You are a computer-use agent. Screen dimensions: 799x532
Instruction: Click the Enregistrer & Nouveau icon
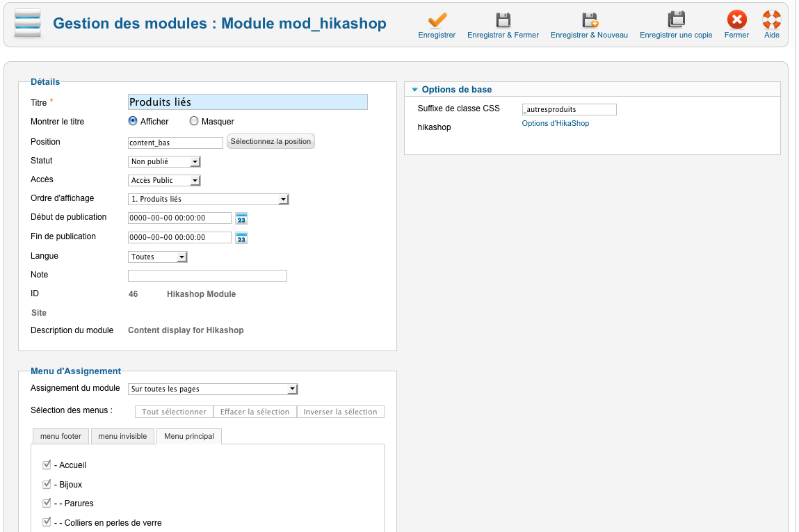590,20
